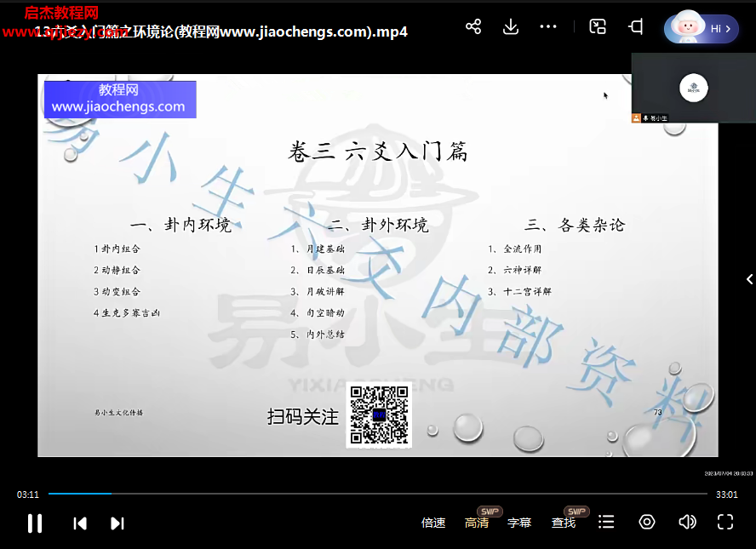Click the presenter webcam thumbnail
The width and height of the screenshot is (756, 549).
coord(693,88)
